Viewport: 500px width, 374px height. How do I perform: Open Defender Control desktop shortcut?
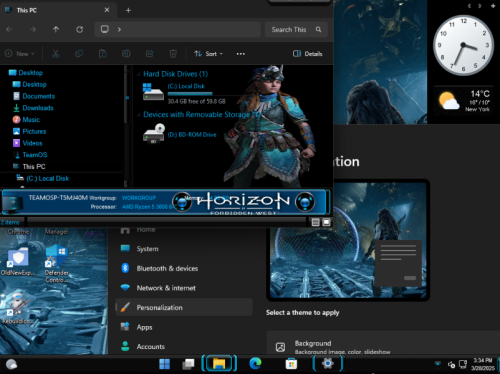(x=57, y=263)
